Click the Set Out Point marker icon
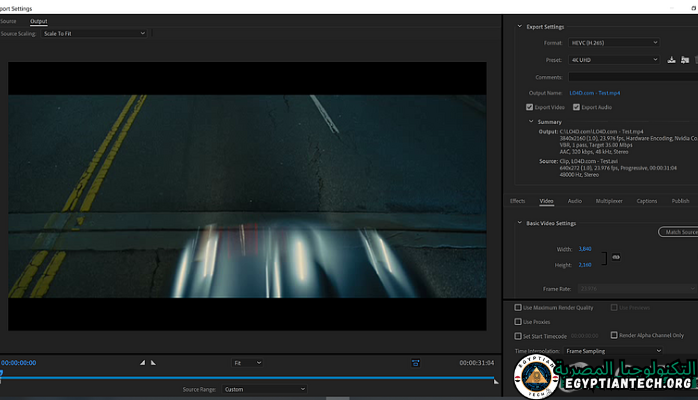The height and width of the screenshot is (400, 698). pyautogui.click(x=154, y=362)
